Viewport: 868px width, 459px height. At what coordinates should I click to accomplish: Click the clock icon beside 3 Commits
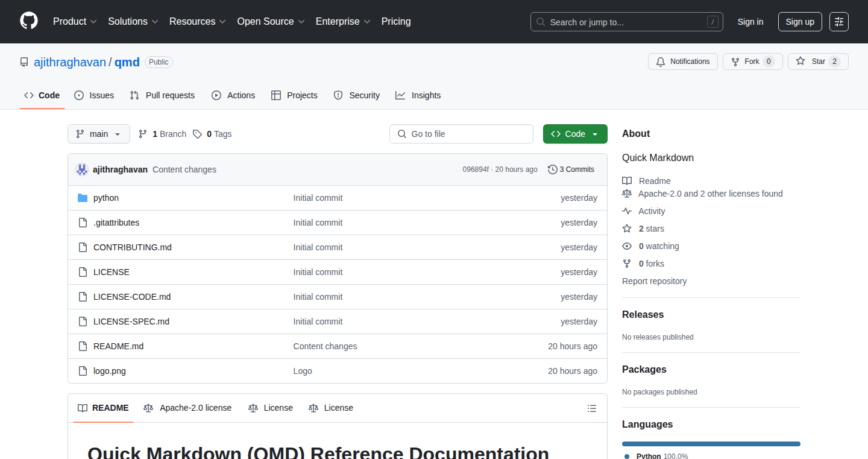(552, 169)
